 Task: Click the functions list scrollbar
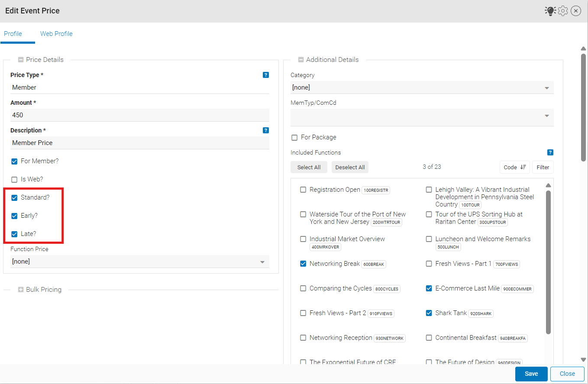click(548, 262)
